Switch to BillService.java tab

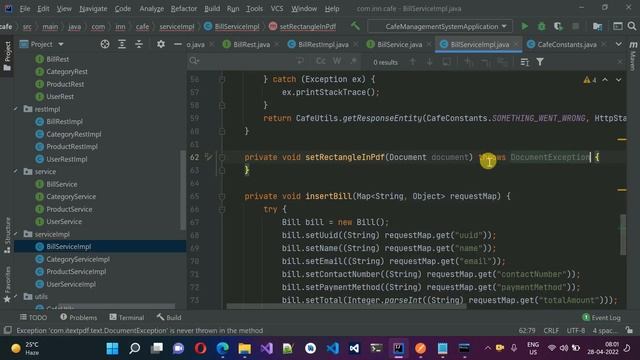[x=399, y=44]
